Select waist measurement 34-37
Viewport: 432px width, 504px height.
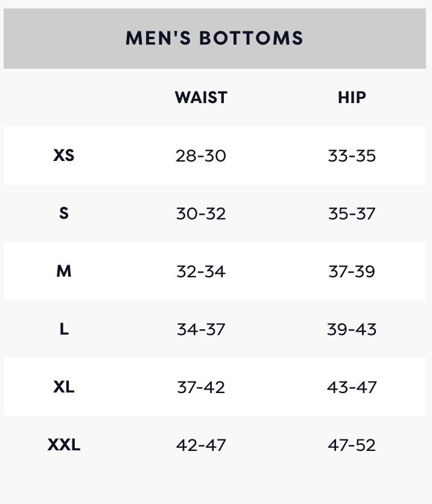[201, 329]
